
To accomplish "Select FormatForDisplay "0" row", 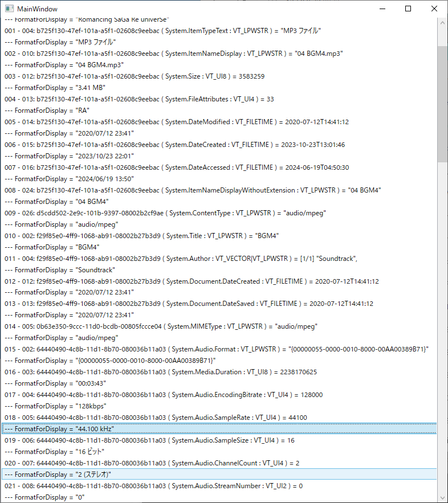I will 219,497.
